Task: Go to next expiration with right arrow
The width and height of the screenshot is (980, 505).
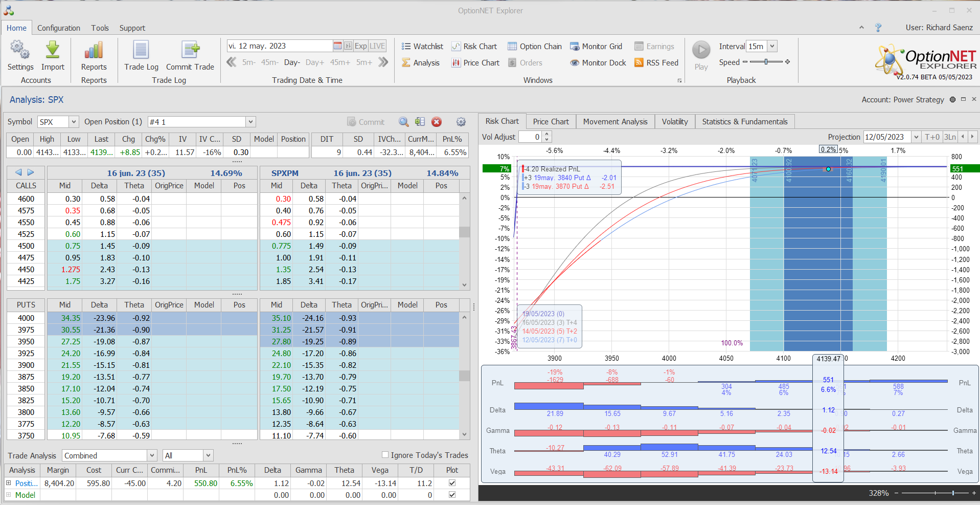Action: click(x=31, y=172)
